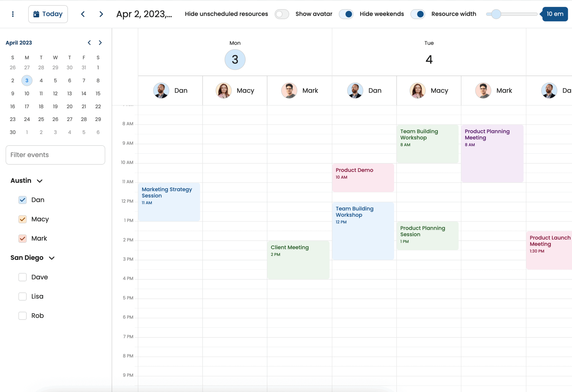Viewport: 572px width, 392px height.
Task: Click Macy's avatar under Tuesday
Action: click(417, 90)
